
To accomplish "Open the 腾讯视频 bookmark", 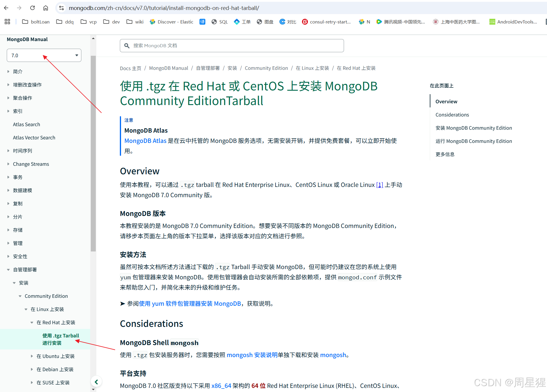I will (x=401, y=22).
